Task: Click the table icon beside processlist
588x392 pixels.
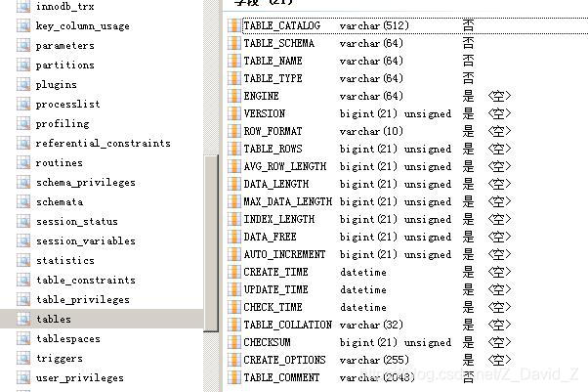Action: pyautogui.click(x=23, y=104)
